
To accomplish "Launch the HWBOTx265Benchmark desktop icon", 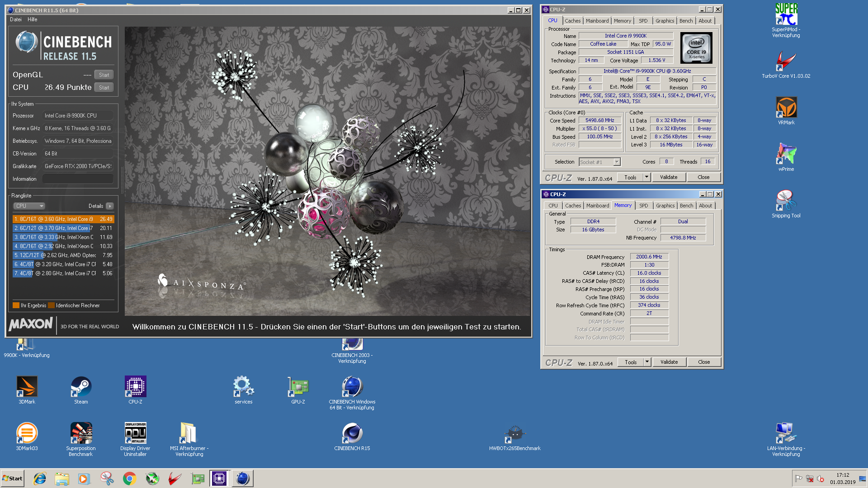I will 514,437.
